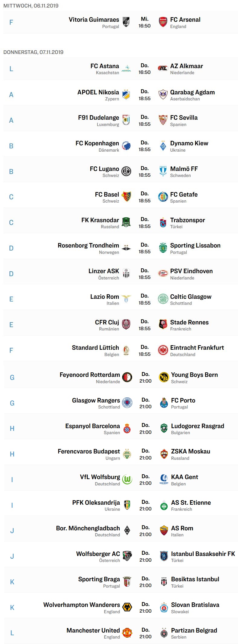Click the VfL Wolfsburg green logo
This screenshot has width=238, height=644.
(x=127, y=479)
